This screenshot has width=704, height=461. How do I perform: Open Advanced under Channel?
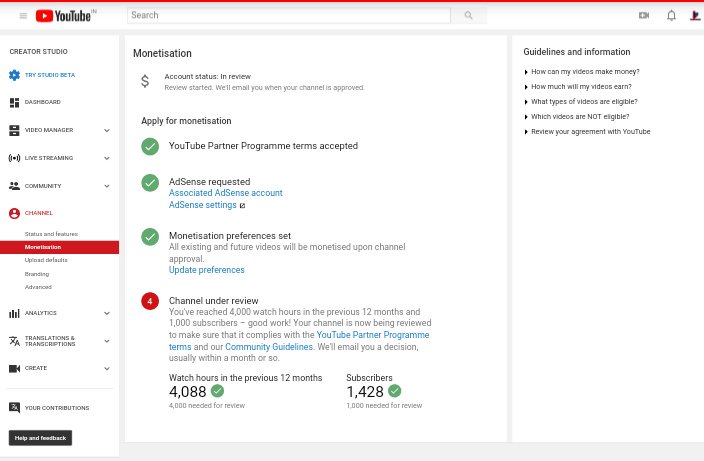[x=38, y=287]
